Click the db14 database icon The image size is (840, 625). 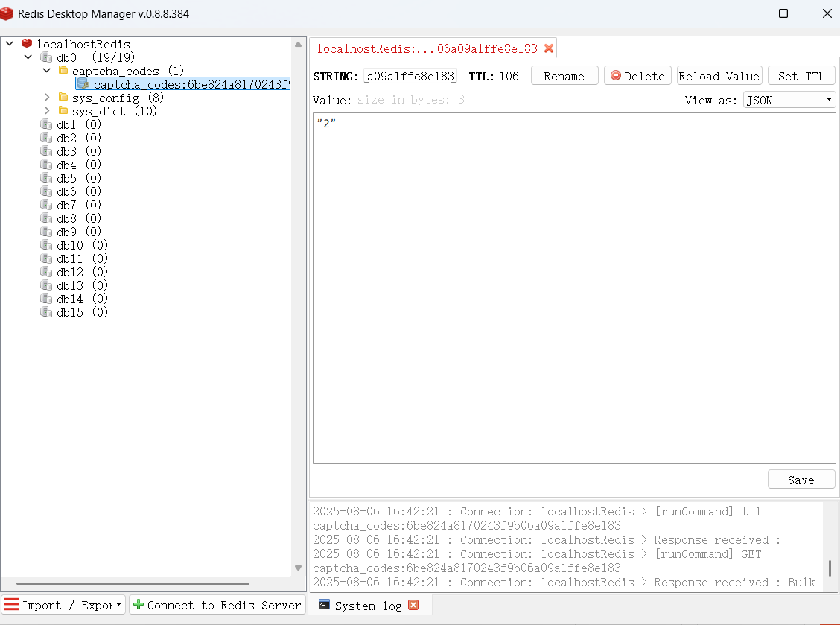pyautogui.click(x=47, y=298)
